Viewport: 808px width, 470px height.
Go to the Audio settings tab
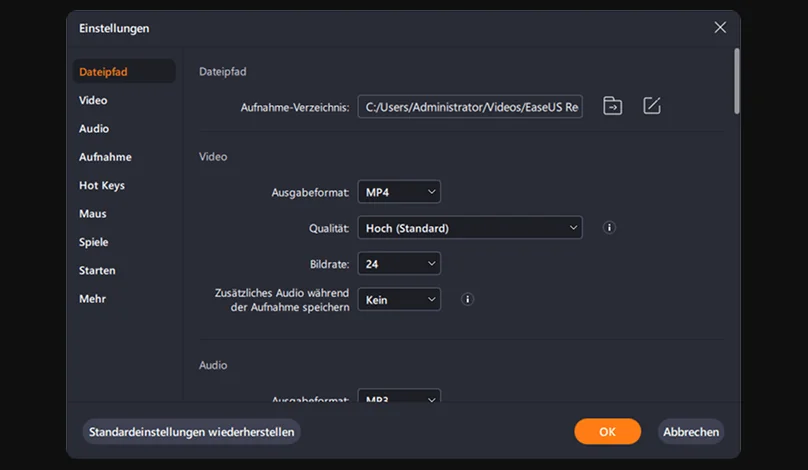[94, 129]
